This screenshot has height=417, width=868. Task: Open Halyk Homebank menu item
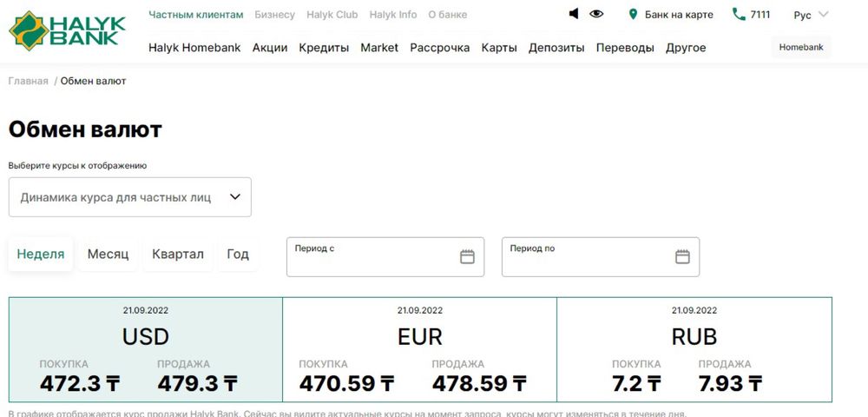click(x=194, y=48)
